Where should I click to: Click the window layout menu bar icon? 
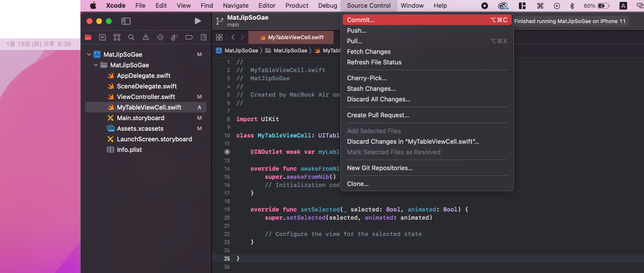(522, 6)
